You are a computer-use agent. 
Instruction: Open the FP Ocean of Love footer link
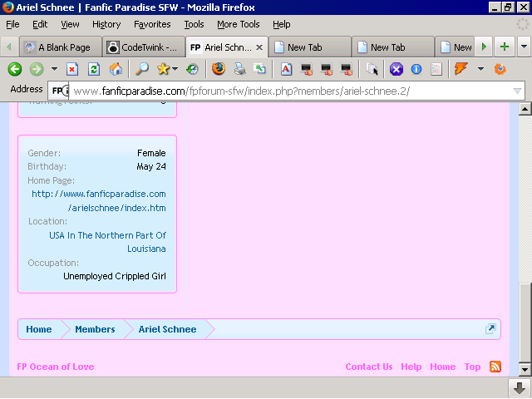56,367
